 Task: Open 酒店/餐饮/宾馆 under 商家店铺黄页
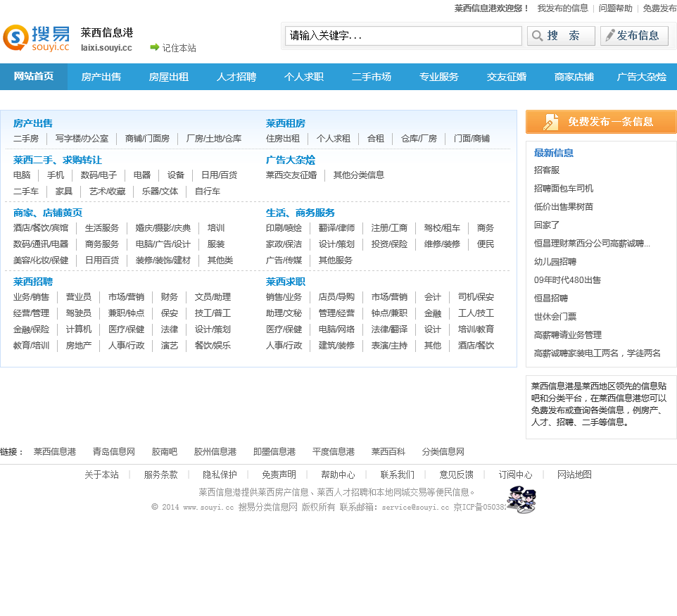(41, 227)
